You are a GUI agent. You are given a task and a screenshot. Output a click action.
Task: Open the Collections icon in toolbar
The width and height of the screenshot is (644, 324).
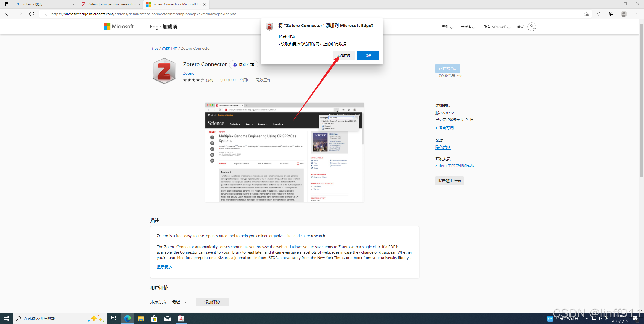(611, 14)
